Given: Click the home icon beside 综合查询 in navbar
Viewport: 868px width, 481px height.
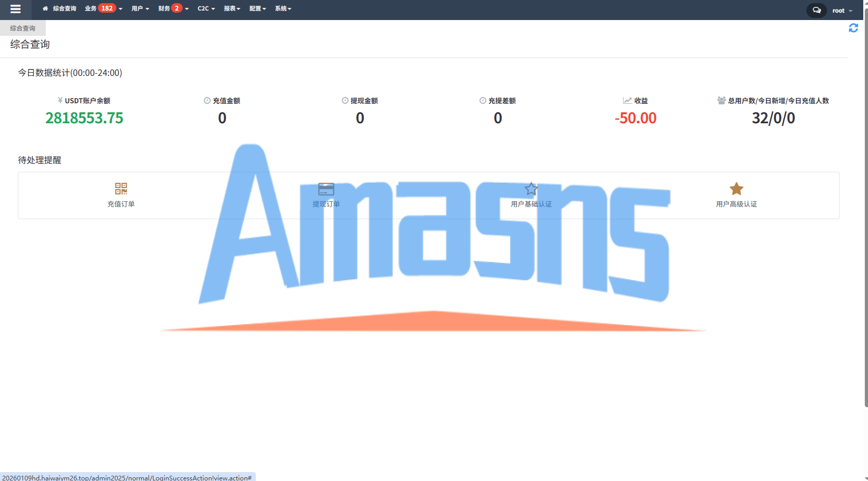Looking at the screenshot, I should [x=45, y=8].
